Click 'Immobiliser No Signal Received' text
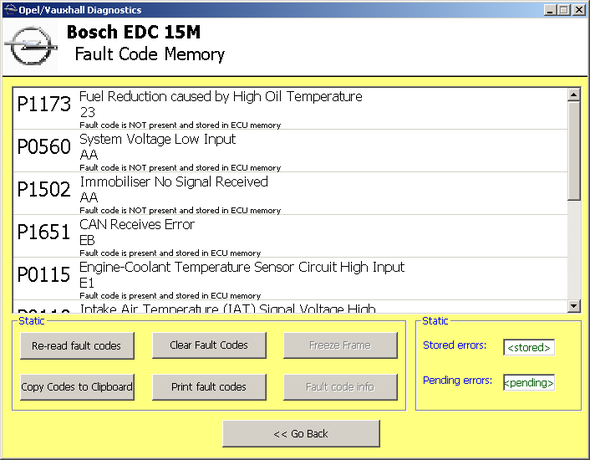The width and height of the screenshot is (590, 460). pos(174,182)
